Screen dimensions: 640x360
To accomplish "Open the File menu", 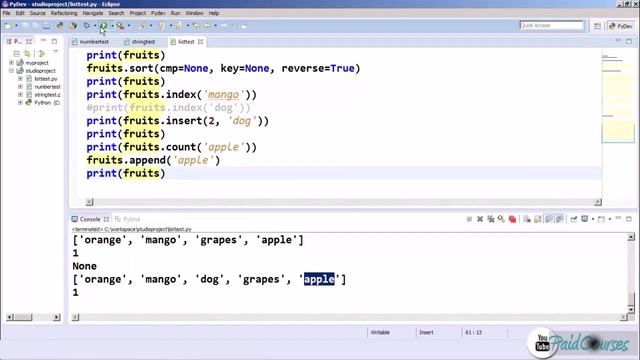I will pos(7,13).
